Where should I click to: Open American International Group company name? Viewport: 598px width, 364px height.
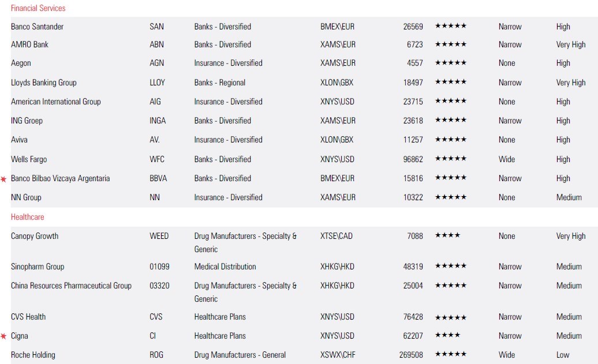click(x=55, y=102)
